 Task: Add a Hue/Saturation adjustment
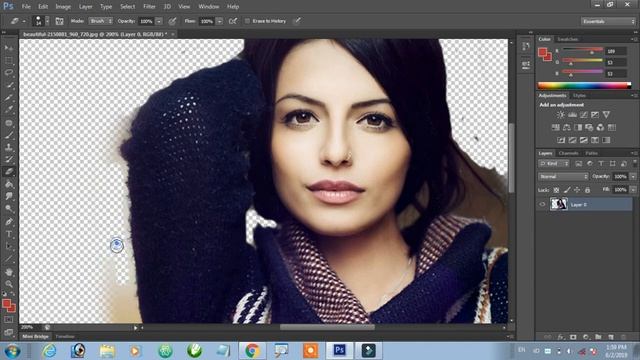click(x=556, y=127)
